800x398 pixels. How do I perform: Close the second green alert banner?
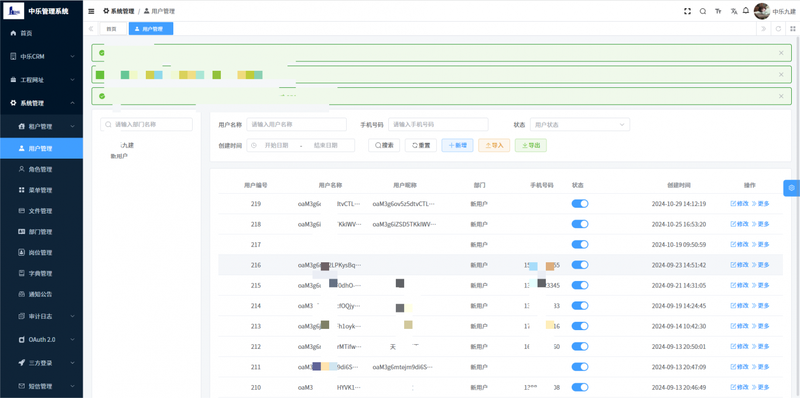coord(781,74)
